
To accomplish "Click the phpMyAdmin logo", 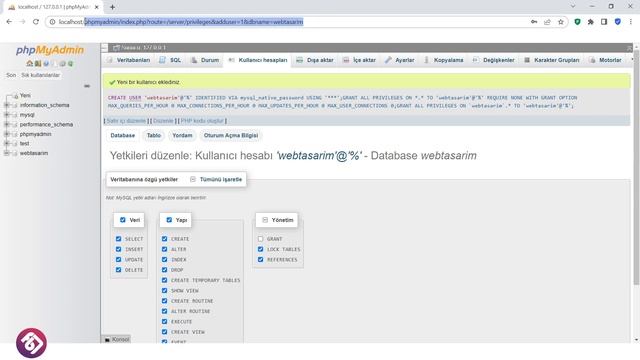I will (50, 50).
